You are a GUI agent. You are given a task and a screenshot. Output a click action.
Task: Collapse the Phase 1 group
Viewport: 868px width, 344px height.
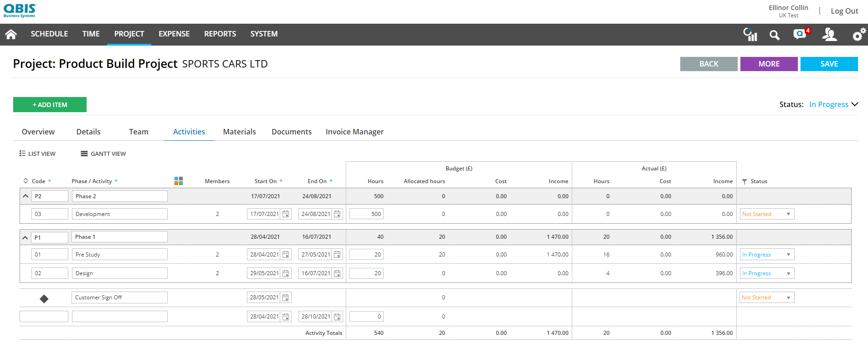point(26,237)
